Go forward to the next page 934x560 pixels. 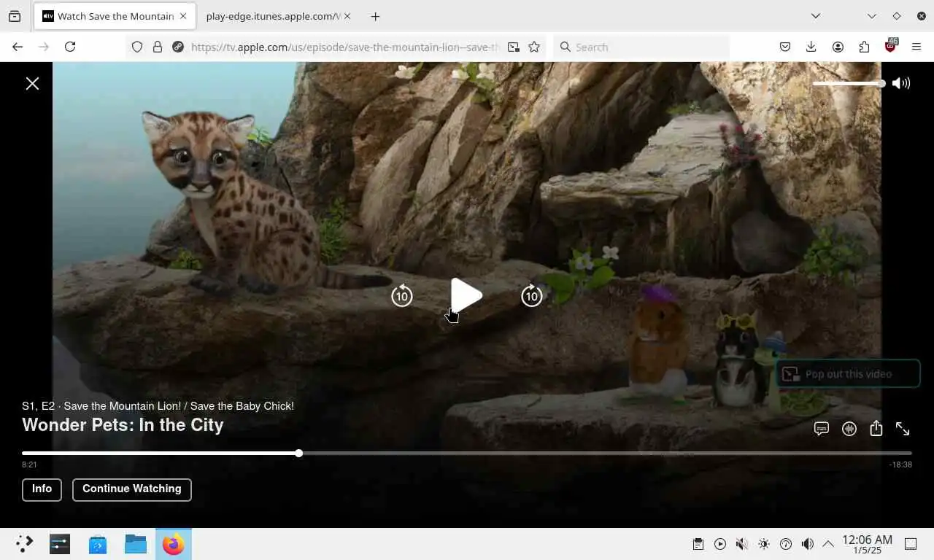44,47
